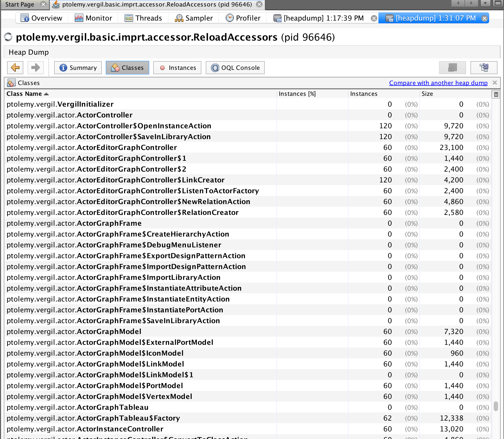Image resolution: width=504 pixels, height=439 pixels.
Task: Click the forward arrow navigation icon
Action: click(35, 67)
